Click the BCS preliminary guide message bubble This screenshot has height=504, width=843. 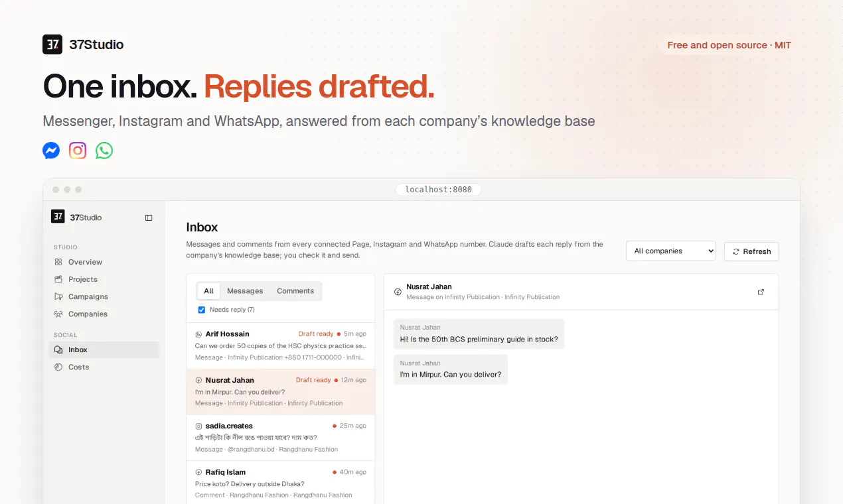click(x=479, y=334)
